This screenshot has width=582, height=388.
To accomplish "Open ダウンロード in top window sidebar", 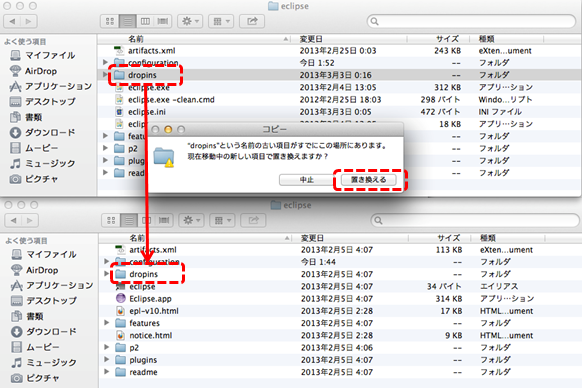I will 43,133.
